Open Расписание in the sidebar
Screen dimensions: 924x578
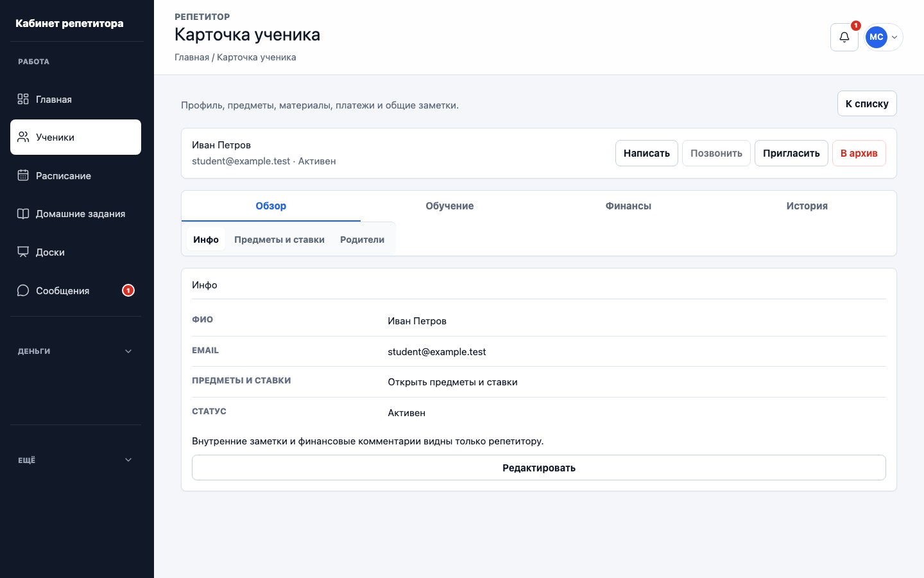click(76, 175)
